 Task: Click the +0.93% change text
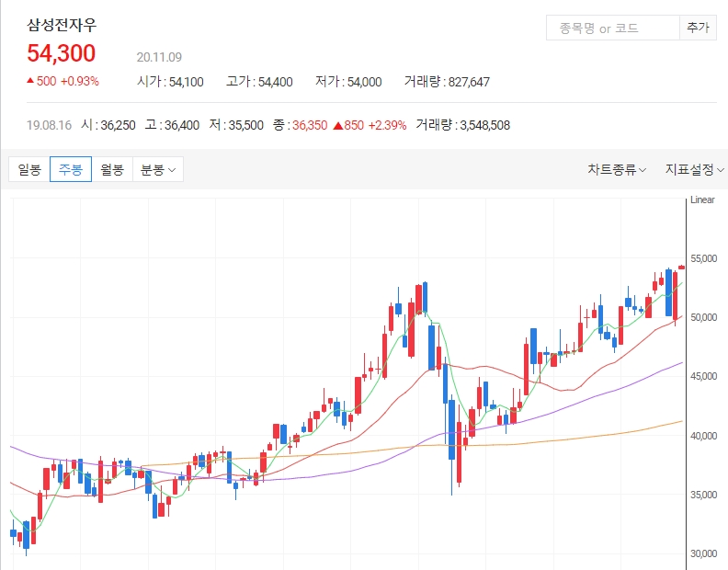pos(80,81)
